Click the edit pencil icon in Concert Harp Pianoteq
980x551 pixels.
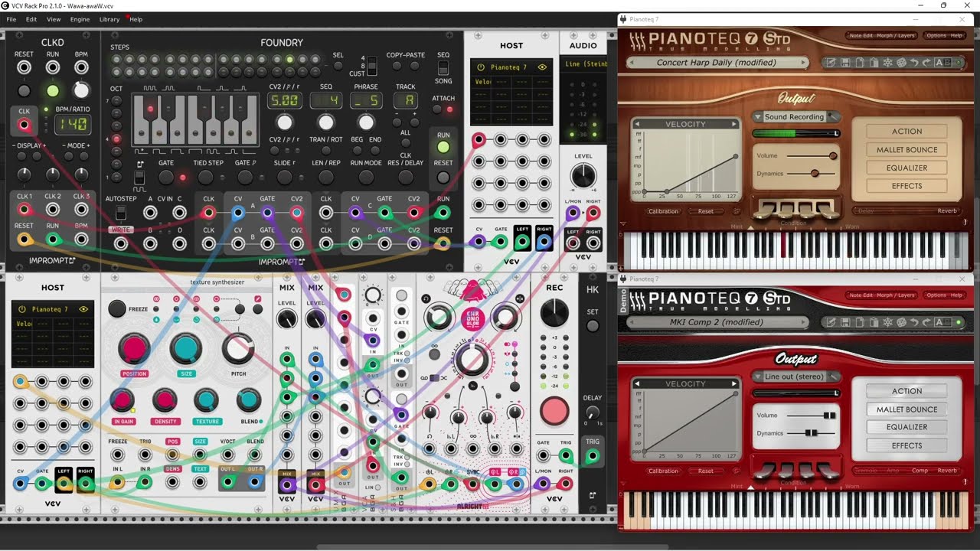[831, 63]
